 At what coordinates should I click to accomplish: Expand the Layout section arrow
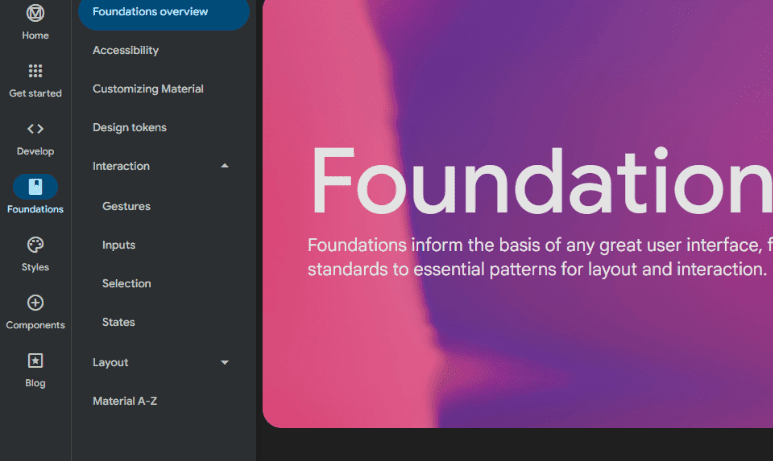coord(225,362)
